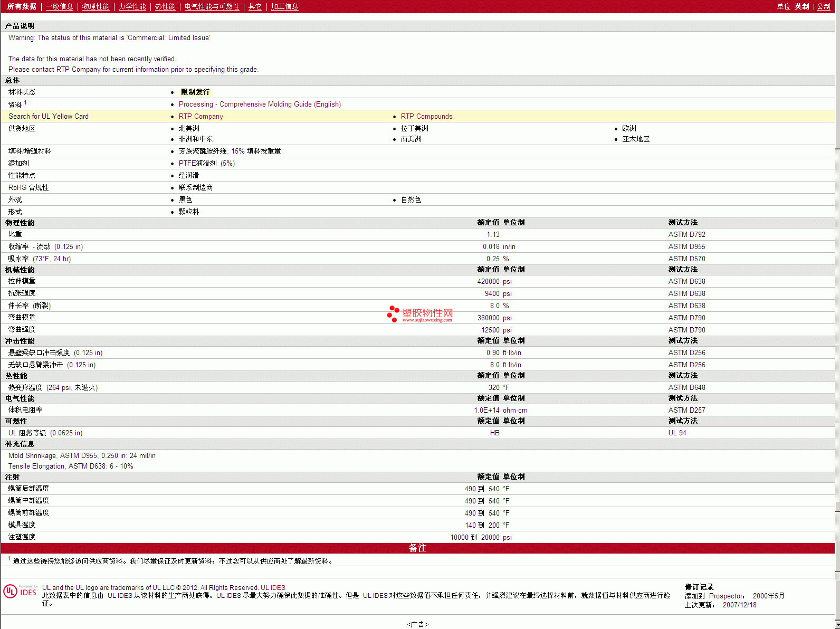
Task: Select the 拉伸模量 value 420000
Action: pyautogui.click(x=488, y=282)
